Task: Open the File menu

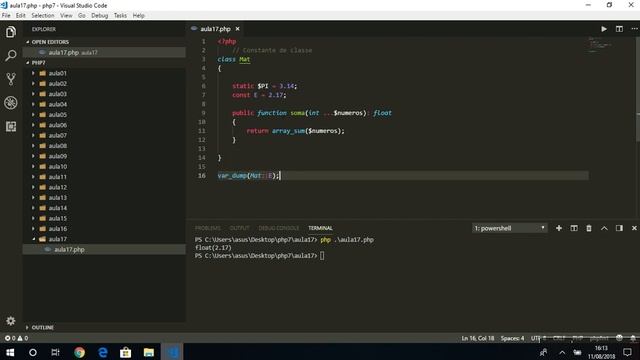Action: pos(6,16)
